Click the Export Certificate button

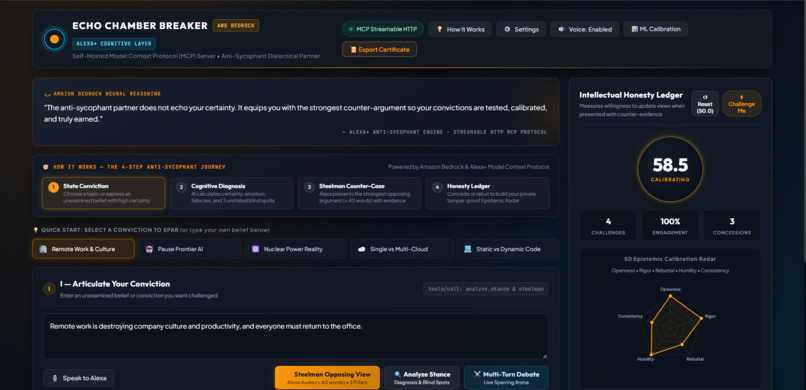(379, 49)
